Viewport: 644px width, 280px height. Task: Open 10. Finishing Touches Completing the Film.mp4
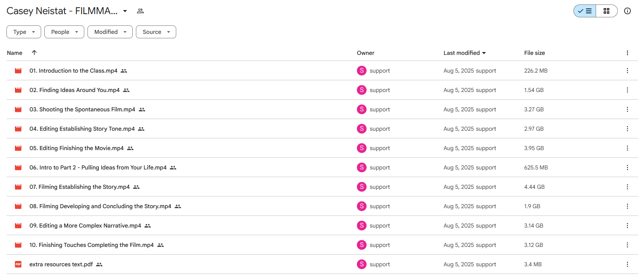tap(92, 245)
